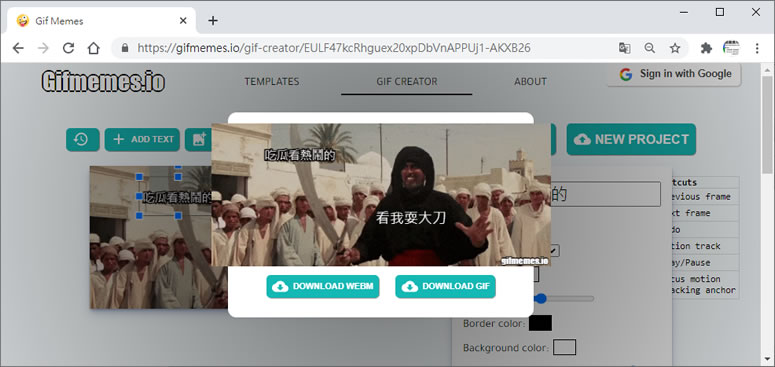Sign in with Google
This screenshot has height=367, width=775.
tap(674, 74)
